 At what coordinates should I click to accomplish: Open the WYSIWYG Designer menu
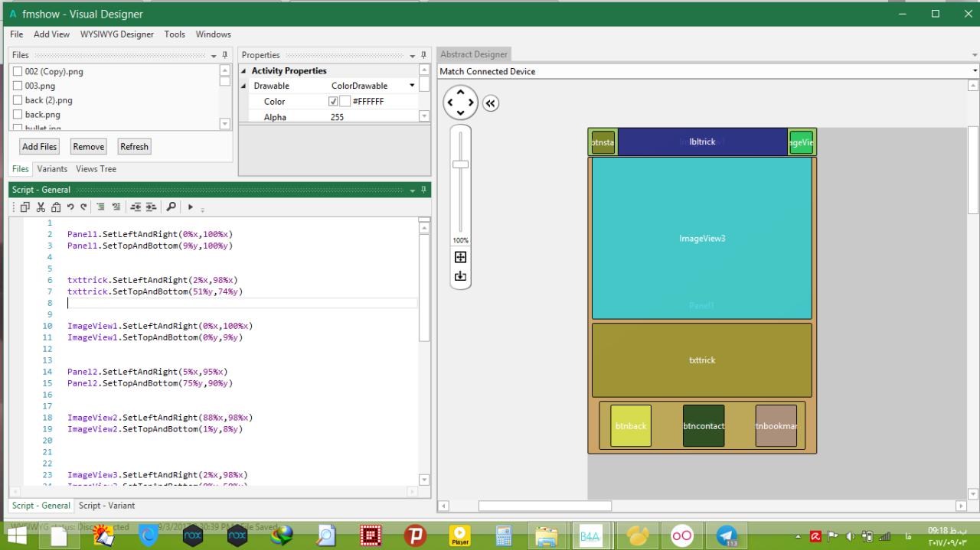(x=116, y=34)
